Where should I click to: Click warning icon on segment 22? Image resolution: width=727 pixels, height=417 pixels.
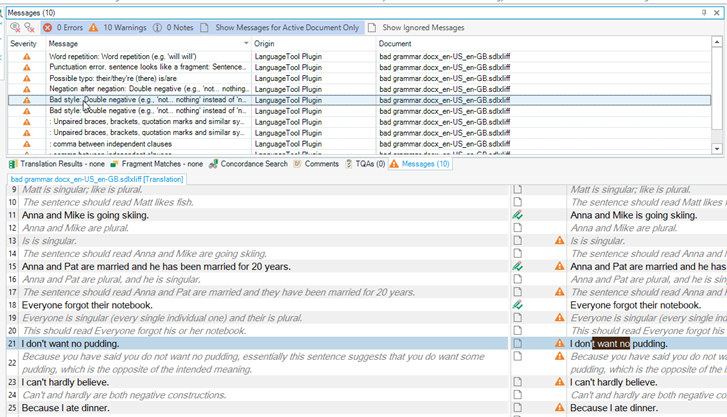(x=560, y=356)
